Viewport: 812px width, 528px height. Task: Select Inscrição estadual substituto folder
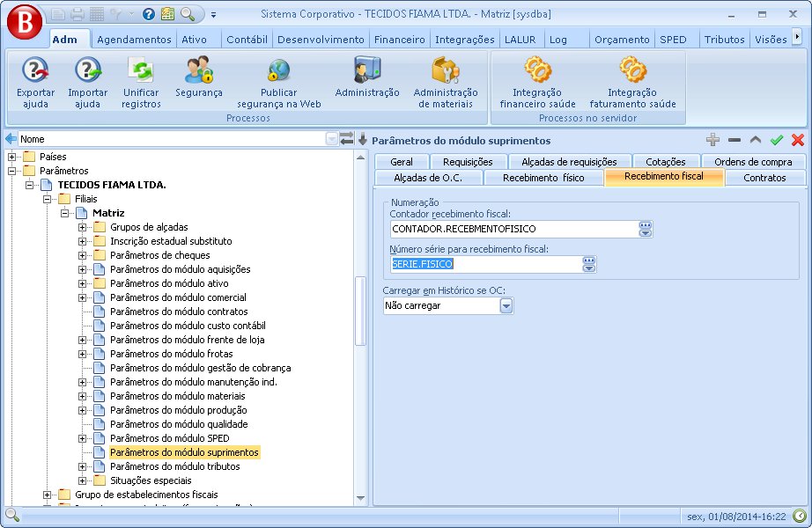pyautogui.click(x=171, y=241)
